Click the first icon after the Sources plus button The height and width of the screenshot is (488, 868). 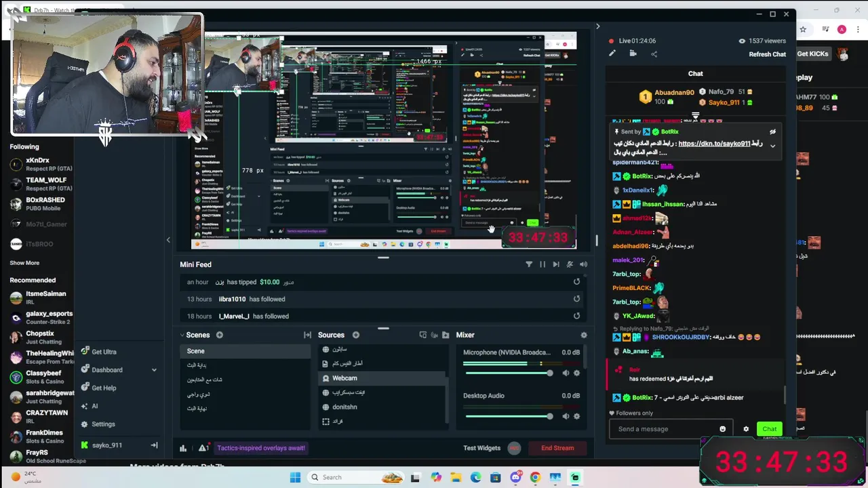(423, 335)
